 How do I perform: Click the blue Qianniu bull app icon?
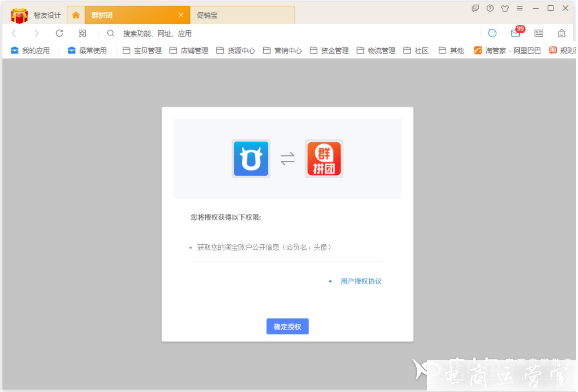pos(251,159)
